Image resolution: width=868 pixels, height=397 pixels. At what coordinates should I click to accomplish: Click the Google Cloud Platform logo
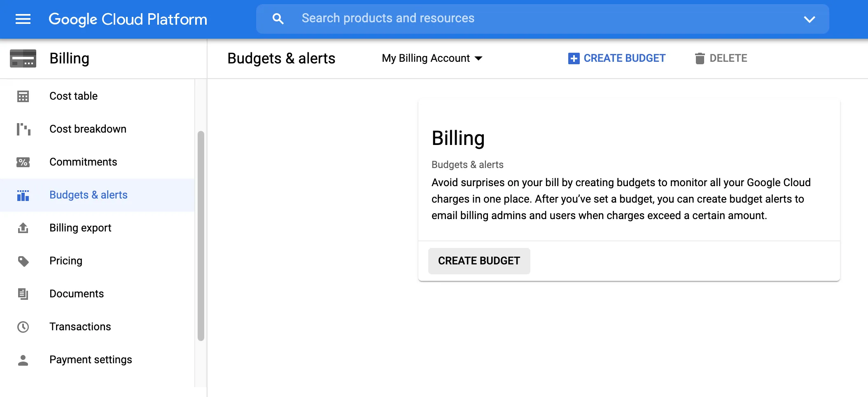pyautogui.click(x=128, y=19)
